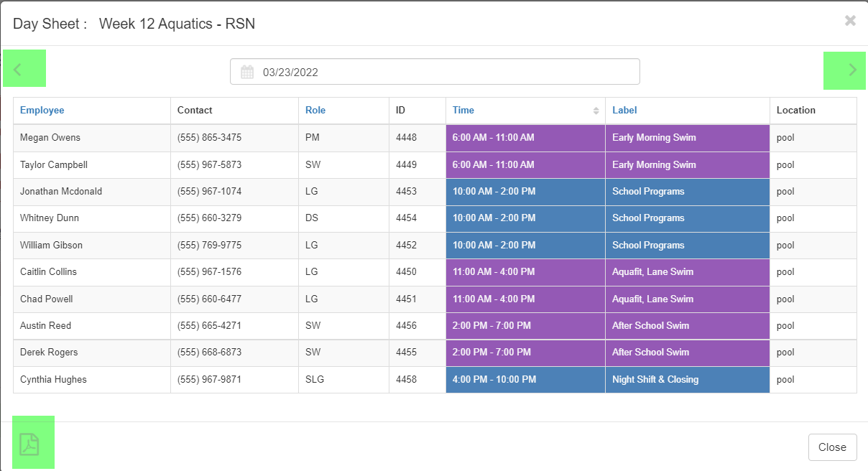Click the PM role cell
Image resolution: width=868 pixels, height=471 pixels.
pyautogui.click(x=343, y=137)
